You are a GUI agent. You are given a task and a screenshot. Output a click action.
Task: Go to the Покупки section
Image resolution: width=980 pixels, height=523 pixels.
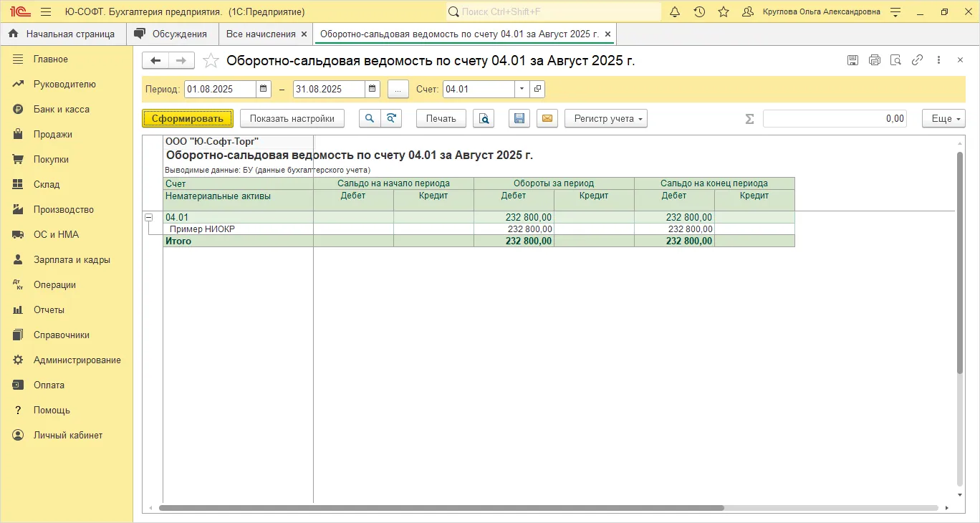[x=67, y=159]
